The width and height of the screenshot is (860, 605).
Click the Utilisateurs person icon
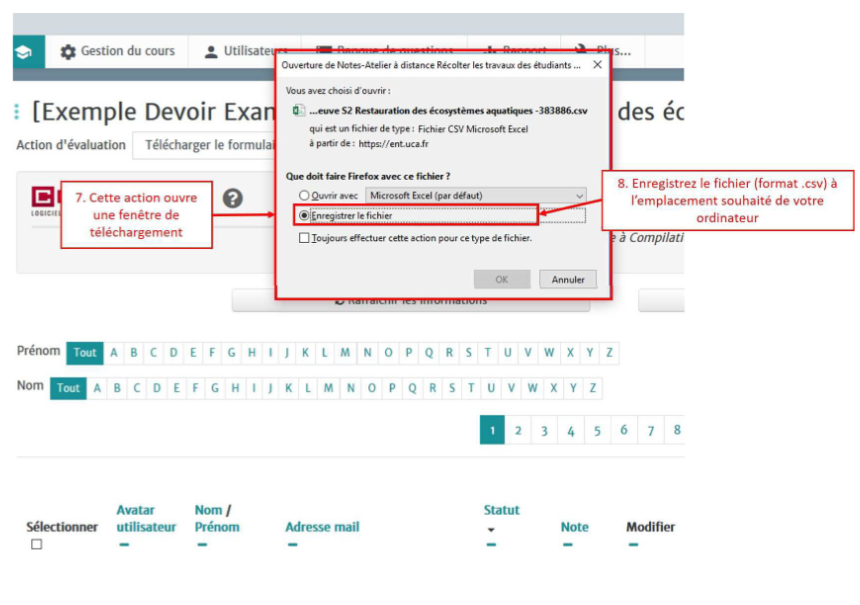tap(211, 52)
